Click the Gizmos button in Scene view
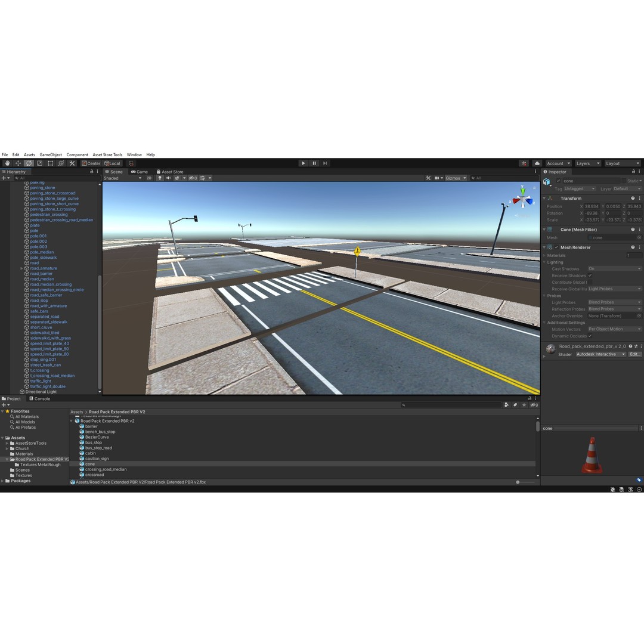 point(454,178)
